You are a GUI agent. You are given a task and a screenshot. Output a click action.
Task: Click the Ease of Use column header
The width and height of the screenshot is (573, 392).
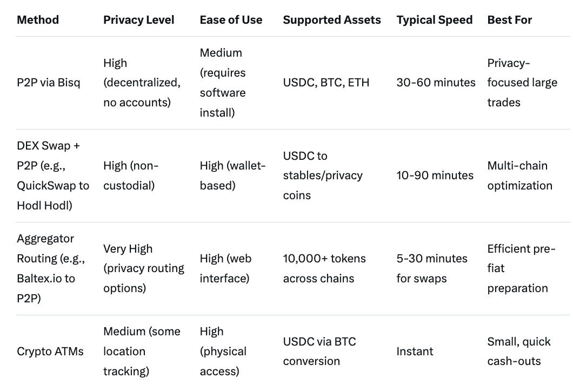click(231, 20)
